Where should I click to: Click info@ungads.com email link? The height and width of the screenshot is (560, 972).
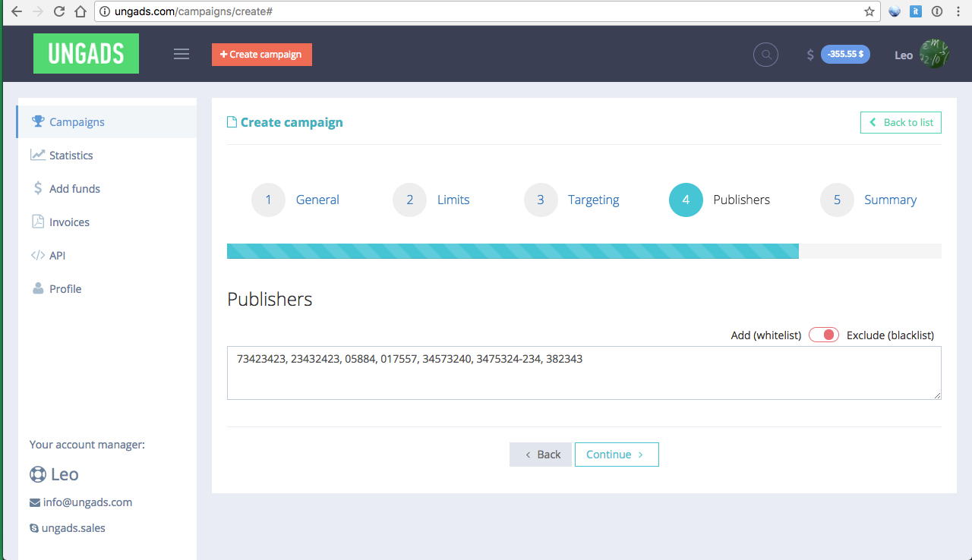click(x=87, y=502)
